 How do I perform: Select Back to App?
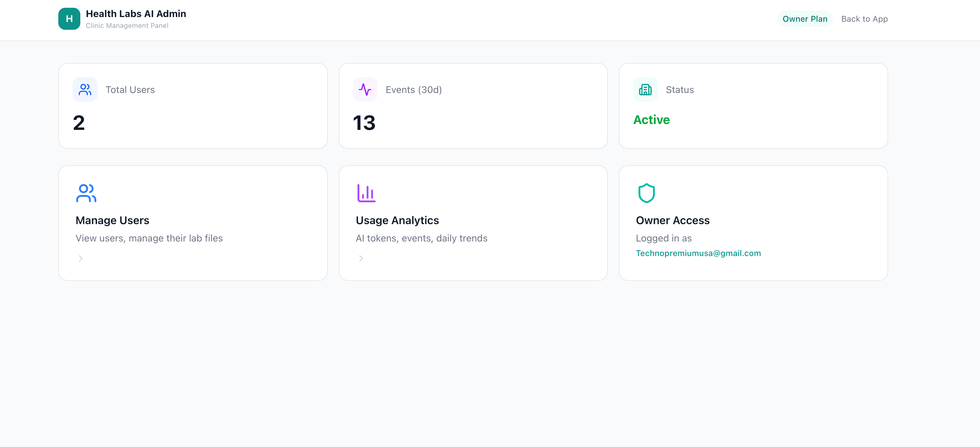[x=864, y=18]
